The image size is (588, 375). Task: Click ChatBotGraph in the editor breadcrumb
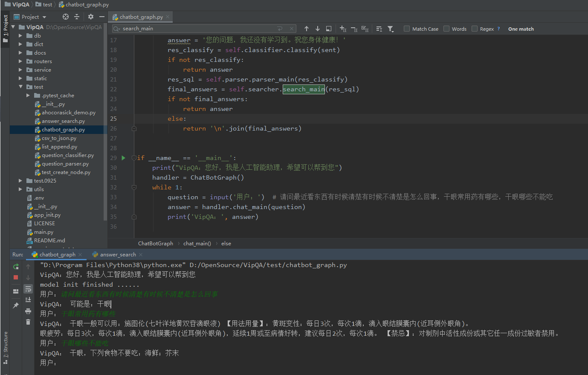(156, 244)
